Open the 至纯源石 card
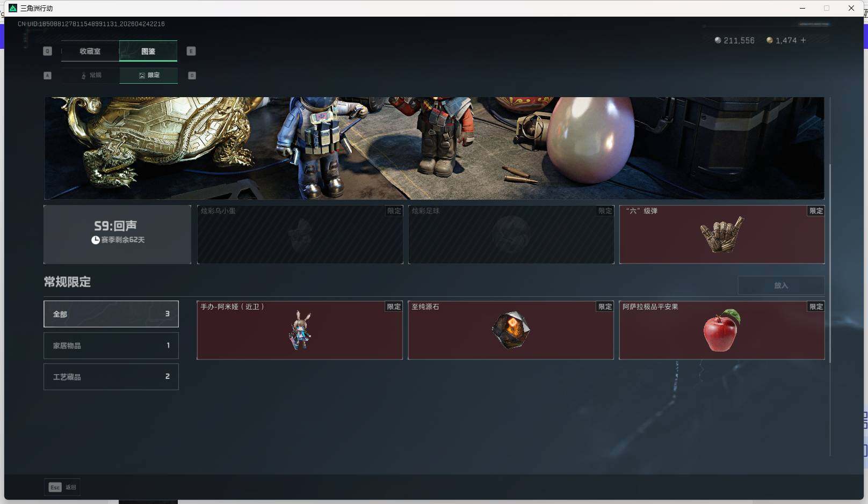The image size is (868, 504). click(511, 330)
